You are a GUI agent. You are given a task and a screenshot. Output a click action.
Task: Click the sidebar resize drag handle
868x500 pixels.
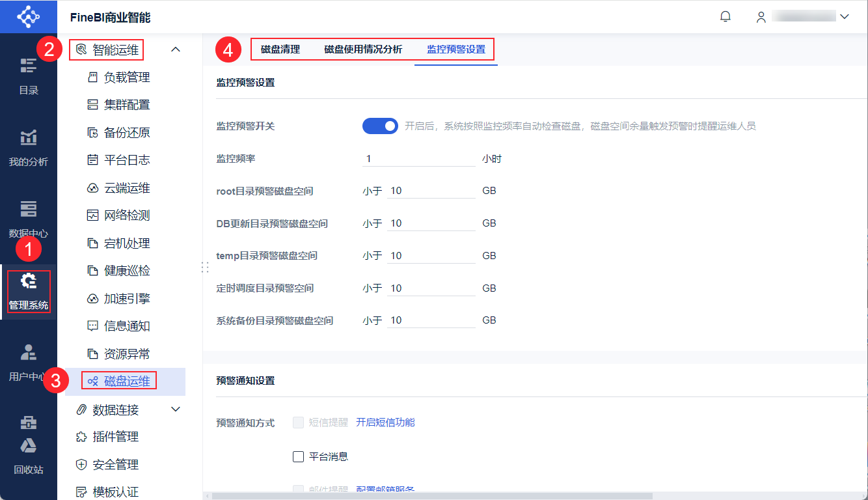click(204, 267)
